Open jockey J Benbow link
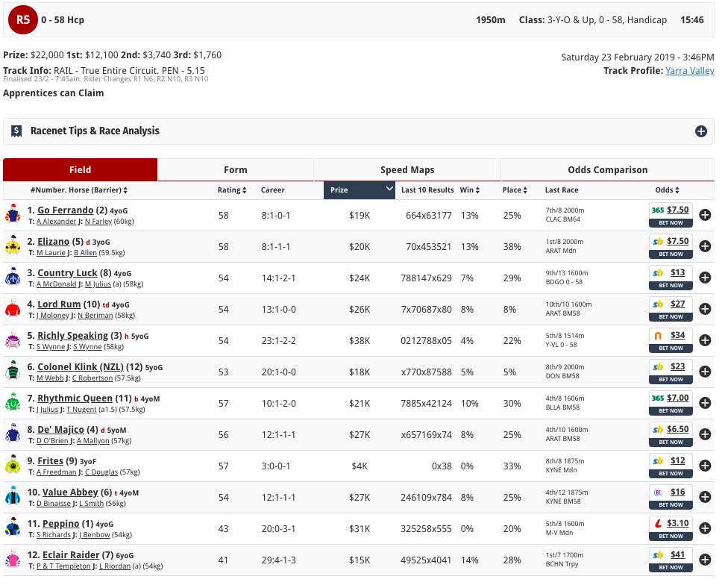 (94, 535)
